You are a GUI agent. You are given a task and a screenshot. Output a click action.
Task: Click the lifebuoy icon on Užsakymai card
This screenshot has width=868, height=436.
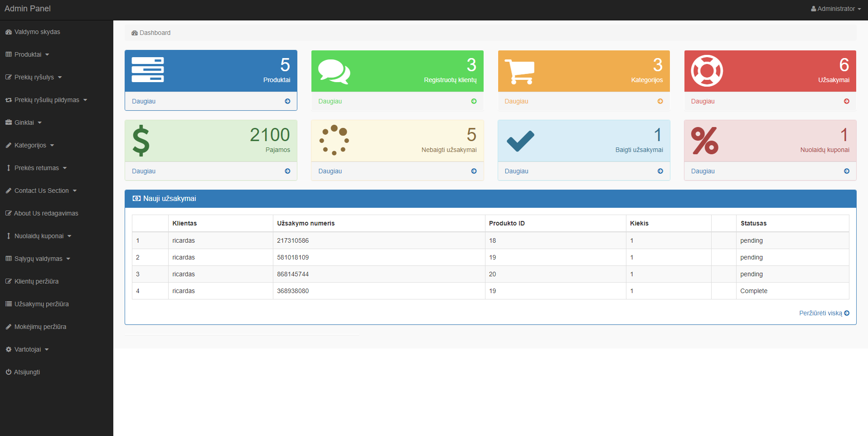tap(707, 71)
